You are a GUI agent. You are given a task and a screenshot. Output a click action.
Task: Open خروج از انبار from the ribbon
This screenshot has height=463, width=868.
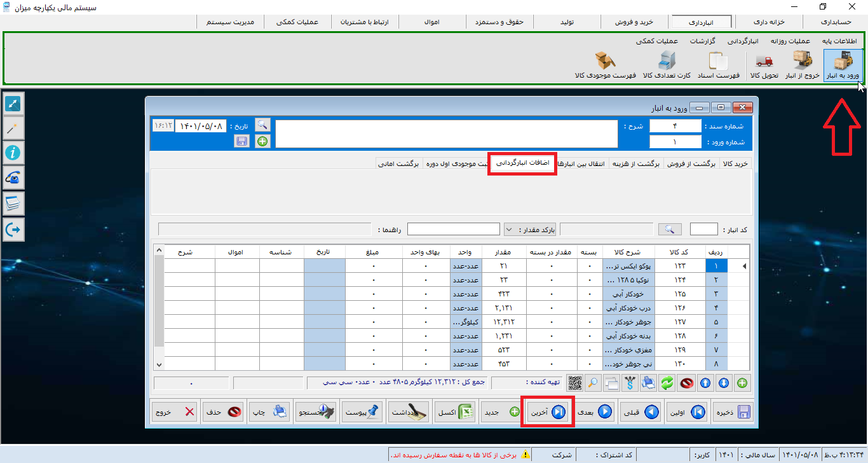(x=803, y=66)
